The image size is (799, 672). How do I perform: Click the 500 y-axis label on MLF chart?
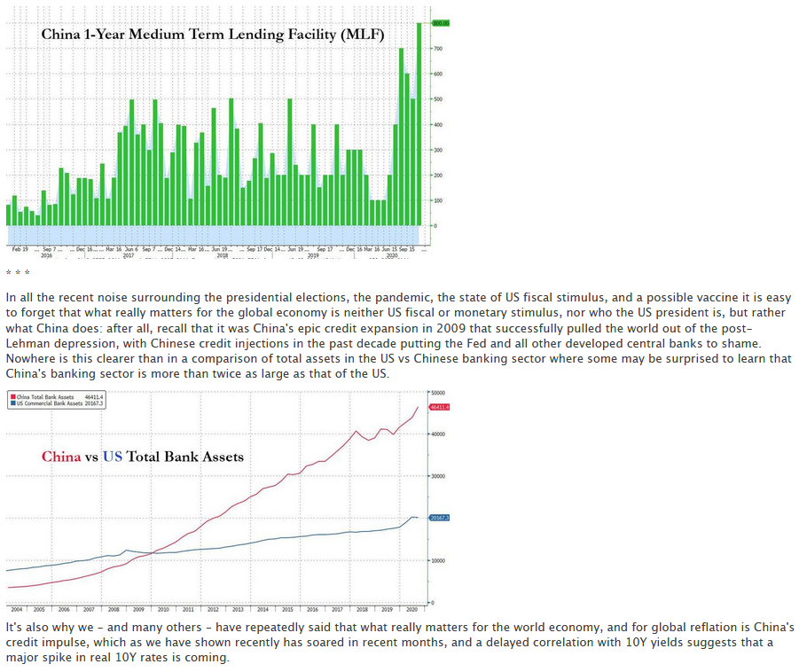click(438, 99)
